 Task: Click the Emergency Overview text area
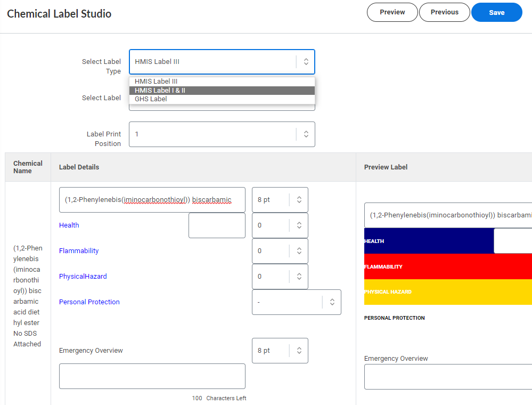pyautogui.click(x=152, y=376)
